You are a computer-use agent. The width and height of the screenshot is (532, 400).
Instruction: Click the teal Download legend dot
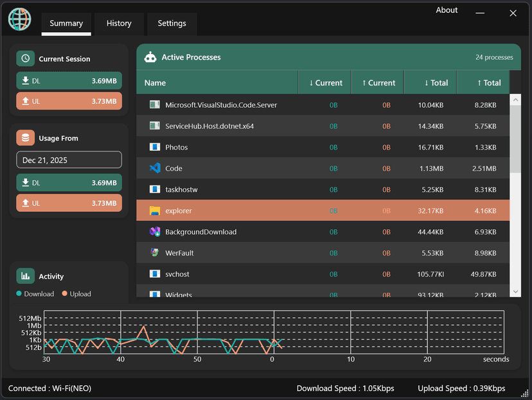coord(19,293)
